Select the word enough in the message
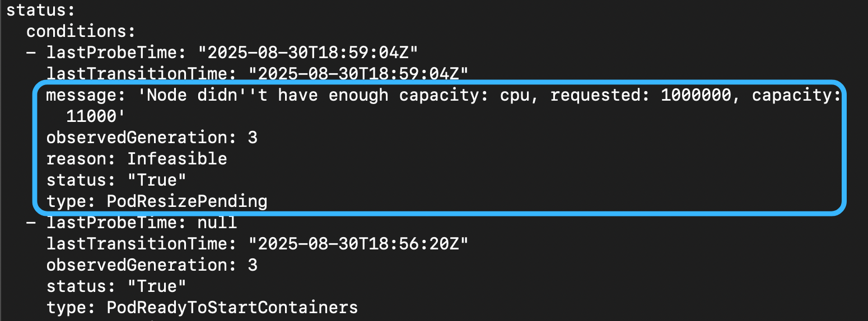 click(x=358, y=95)
